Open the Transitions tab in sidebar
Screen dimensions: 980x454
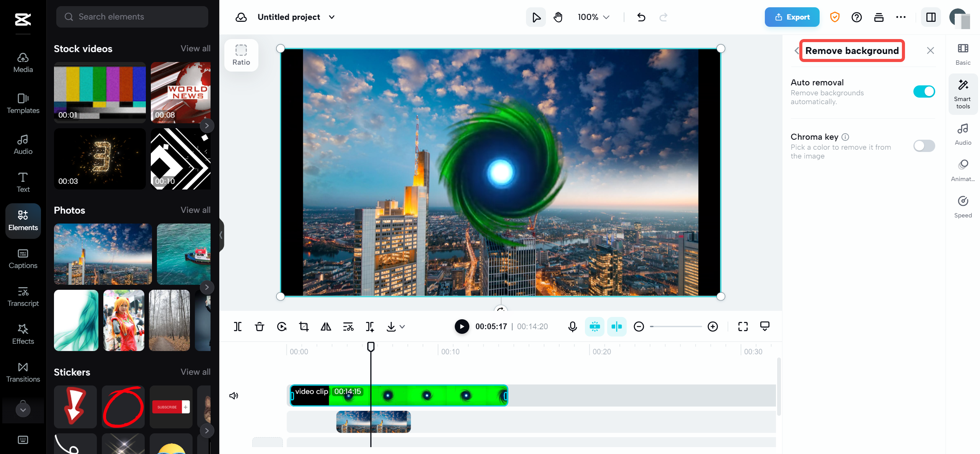pyautogui.click(x=23, y=372)
